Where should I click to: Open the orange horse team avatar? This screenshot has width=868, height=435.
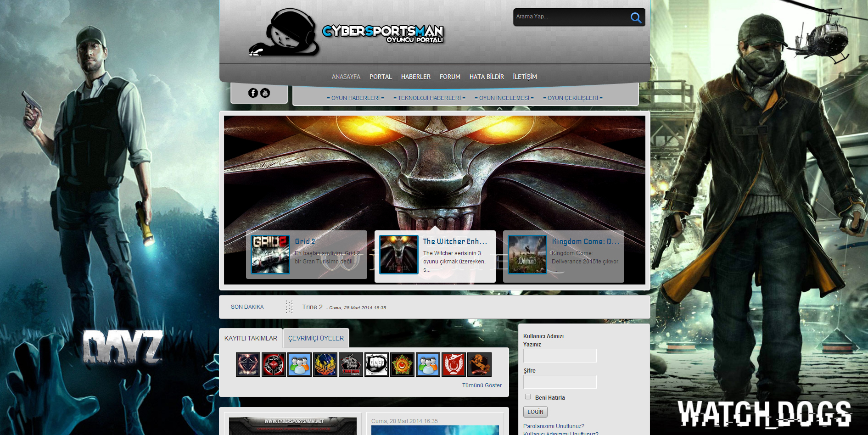[x=479, y=365]
